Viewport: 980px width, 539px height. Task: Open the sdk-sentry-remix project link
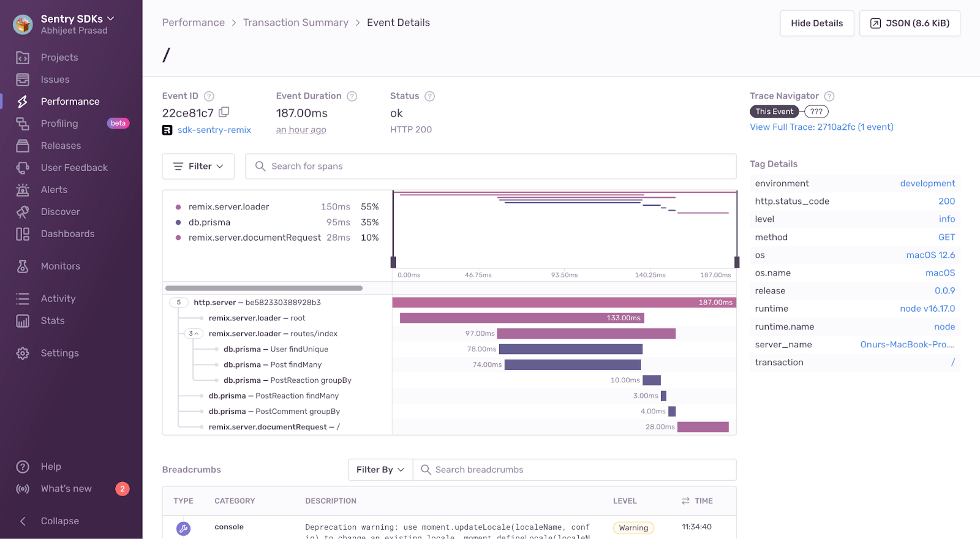point(214,130)
